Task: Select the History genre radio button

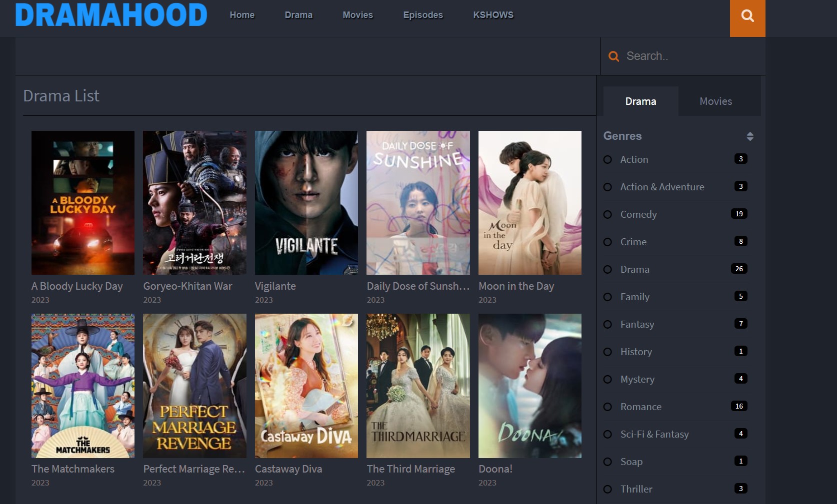Action: pyautogui.click(x=607, y=352)
